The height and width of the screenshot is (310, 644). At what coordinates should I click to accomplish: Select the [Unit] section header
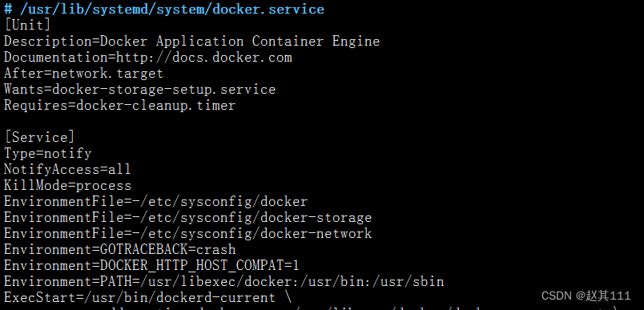pyautogui.click(x=27, y=25)
